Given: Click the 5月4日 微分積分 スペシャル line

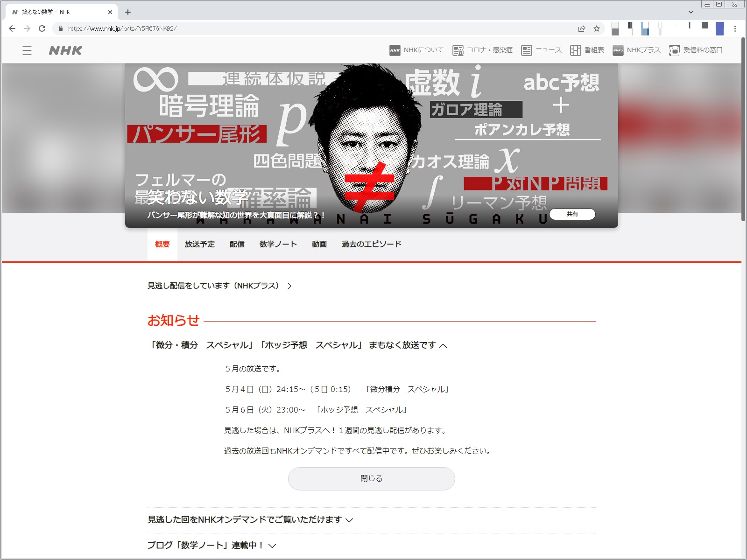Looking at the screenshot, I should coord(338,389).
